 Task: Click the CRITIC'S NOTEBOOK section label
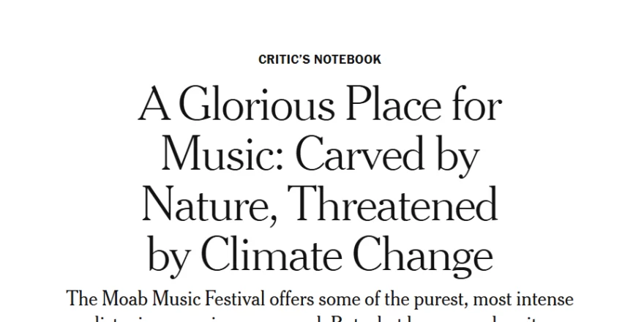point(320,59)
